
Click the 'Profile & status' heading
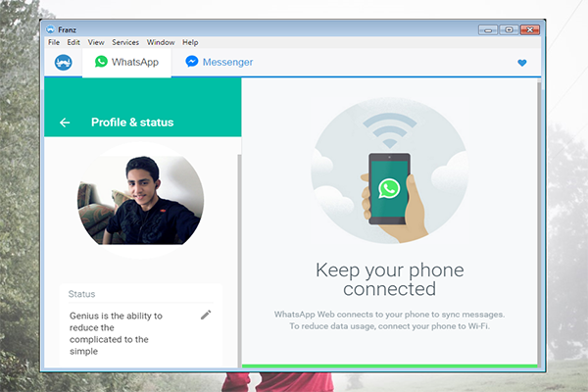[132, 122]
